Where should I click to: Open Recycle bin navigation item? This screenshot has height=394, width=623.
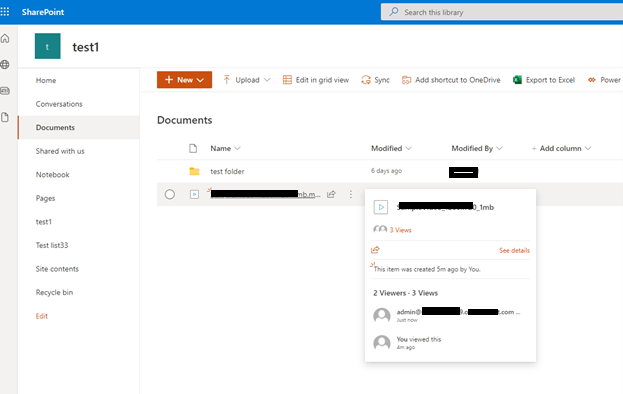pyautogui.click(x=54, y=292)
